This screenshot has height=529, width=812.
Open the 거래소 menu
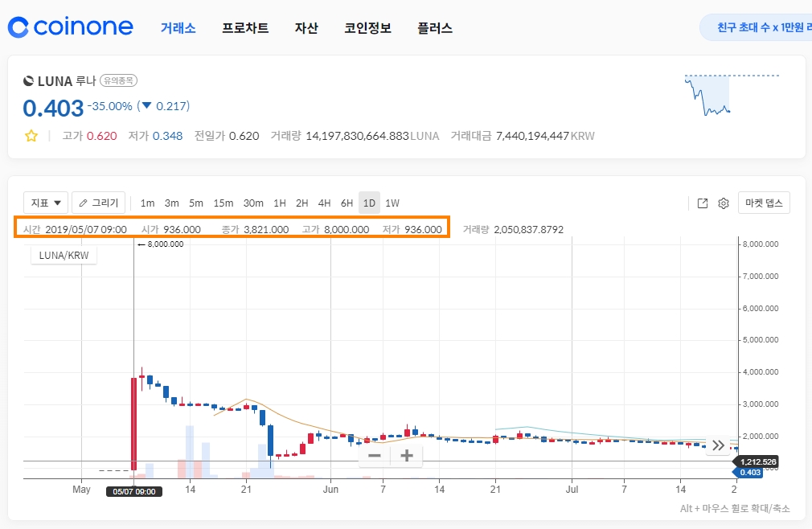point(178,28)
